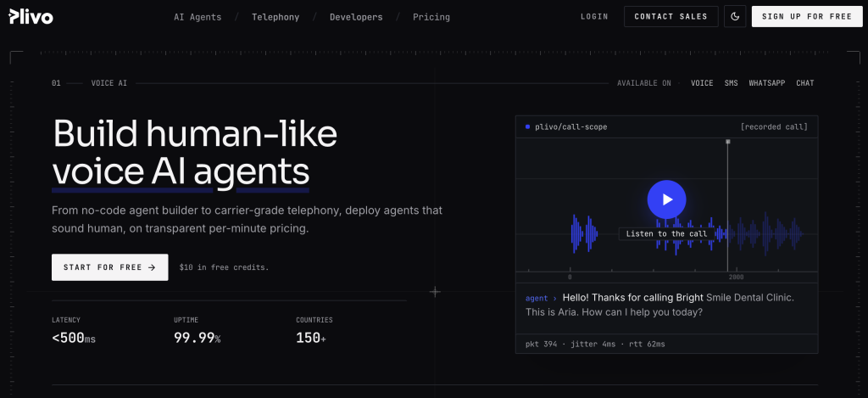
Task: Click the 'AVAILABLE ON' label
Action: [x=644, y=83]
